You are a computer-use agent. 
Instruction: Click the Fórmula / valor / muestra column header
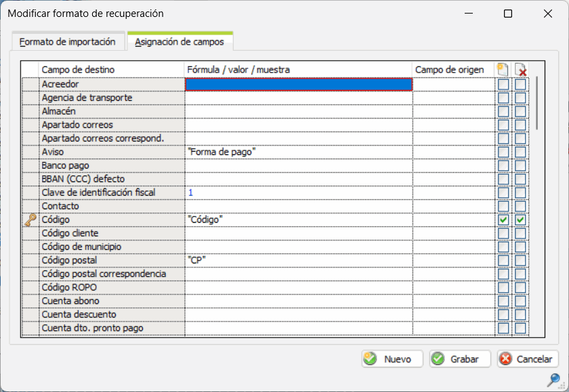pos(298,70)
